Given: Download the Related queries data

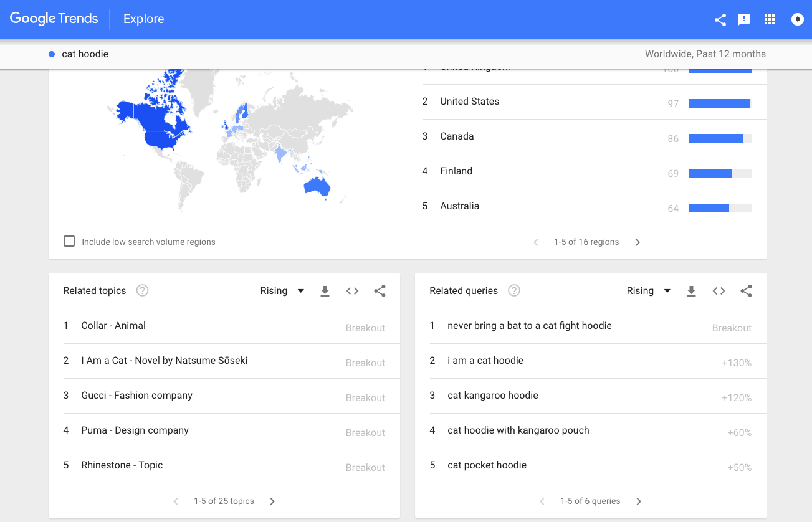Looking at the screenshot, I should point(691,291).
